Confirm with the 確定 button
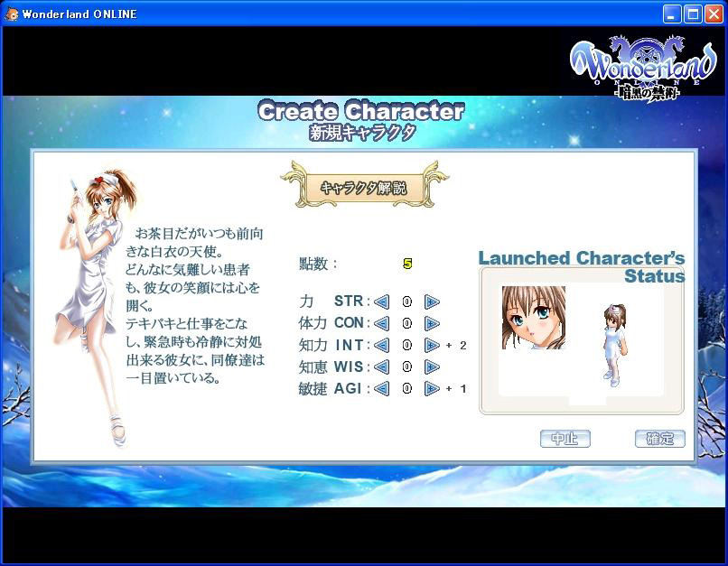This screenshot has height=566, width=728. [659, 439]
